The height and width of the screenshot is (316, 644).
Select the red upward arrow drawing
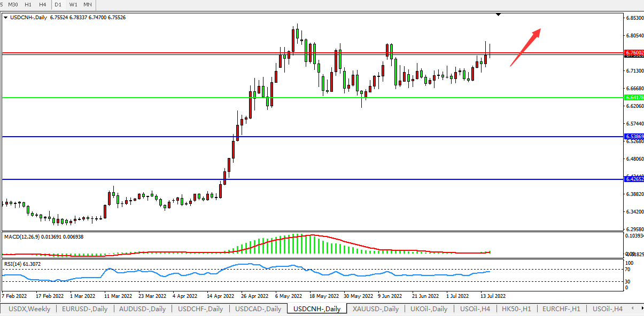coord(525,47)
